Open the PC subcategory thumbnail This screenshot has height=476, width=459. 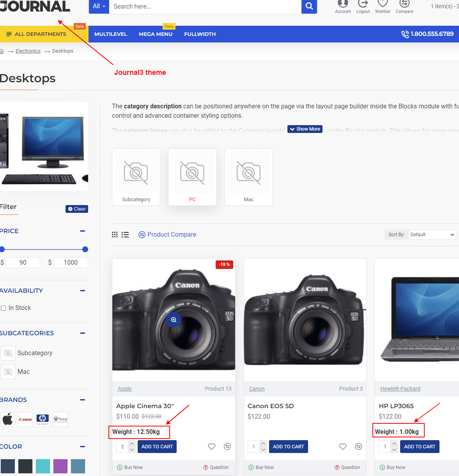(192, 177)
